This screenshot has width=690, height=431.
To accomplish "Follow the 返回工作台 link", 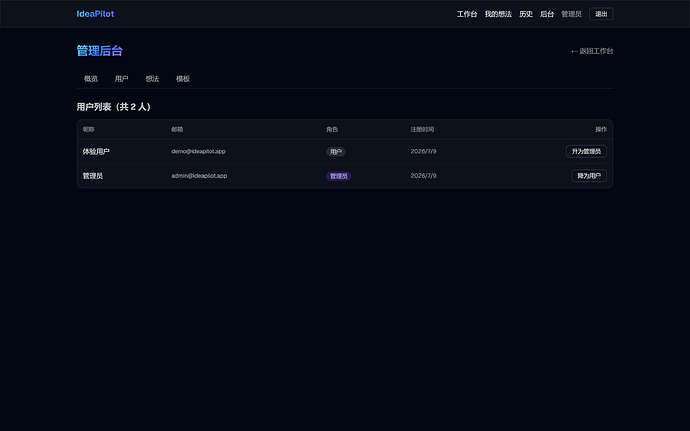I will [592, 51].
